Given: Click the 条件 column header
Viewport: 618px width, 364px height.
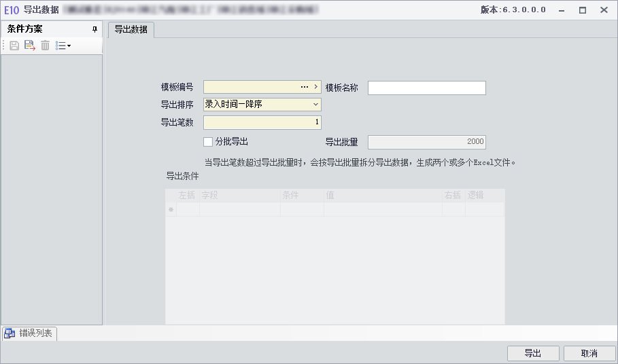Looking at the screenshot, I should click(302, 195).
